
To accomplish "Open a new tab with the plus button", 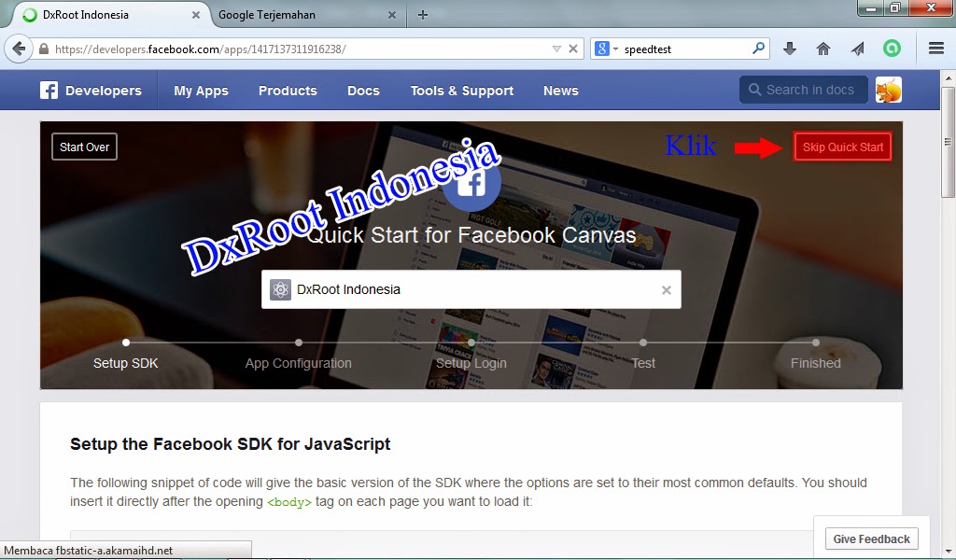I will point(423,15).
